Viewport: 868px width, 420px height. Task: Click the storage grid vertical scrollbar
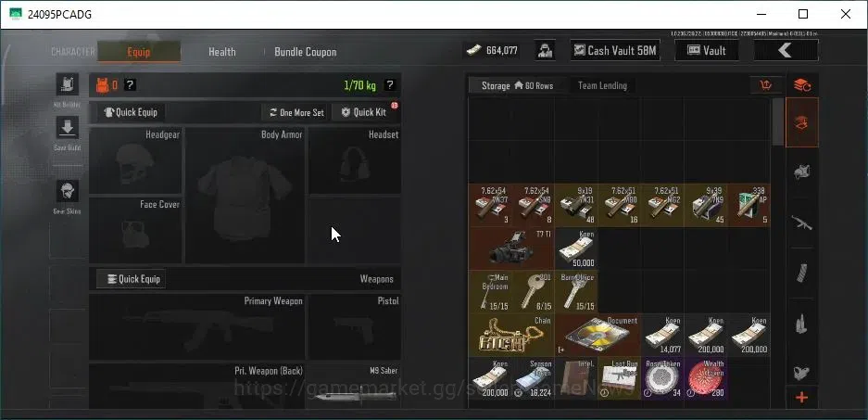coord(778,121)
